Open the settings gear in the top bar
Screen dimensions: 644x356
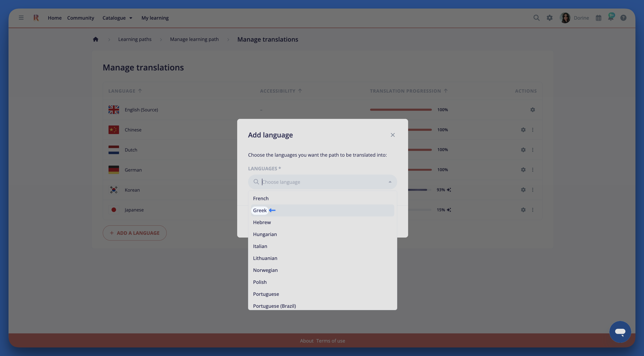tap(550, 18)
